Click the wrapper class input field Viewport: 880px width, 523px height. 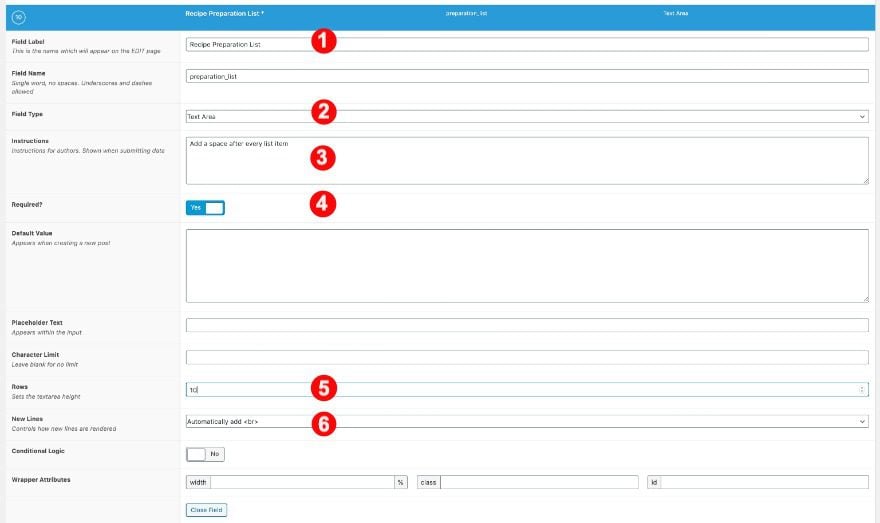coord(539,482)
